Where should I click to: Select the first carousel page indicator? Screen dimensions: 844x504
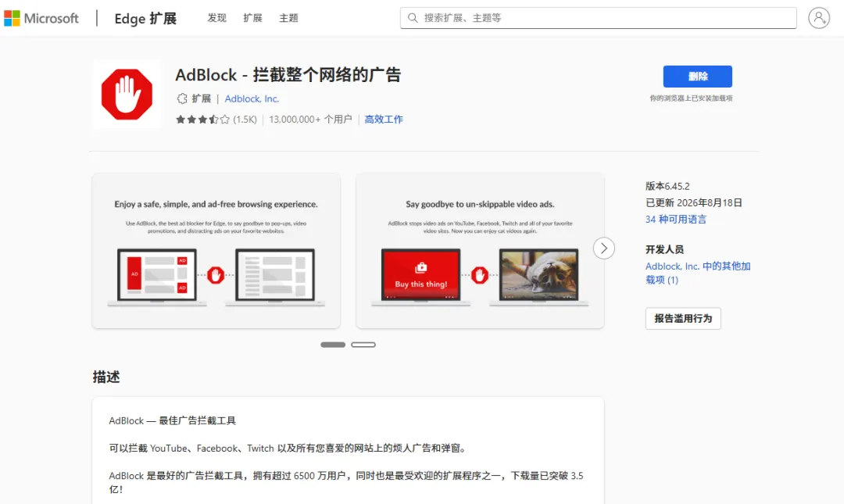tap(333, 345)
